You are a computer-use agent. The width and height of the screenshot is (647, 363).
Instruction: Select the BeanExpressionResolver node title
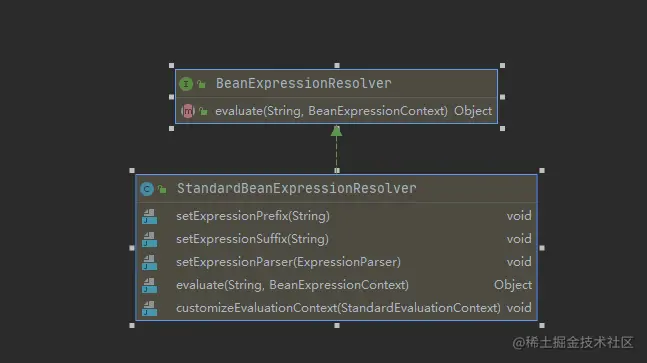tap(304, 83)
